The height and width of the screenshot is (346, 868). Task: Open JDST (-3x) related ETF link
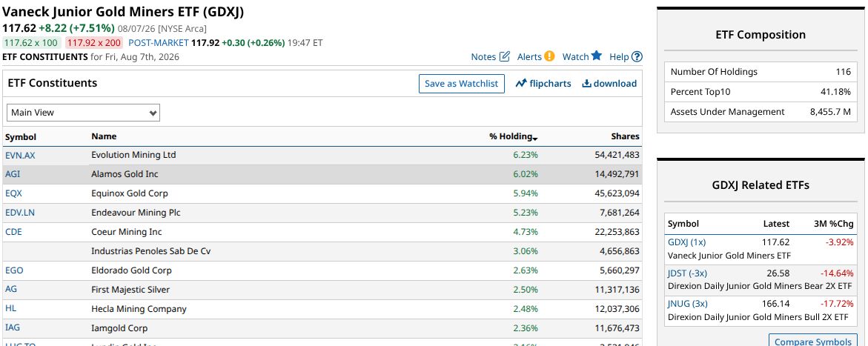688,273
